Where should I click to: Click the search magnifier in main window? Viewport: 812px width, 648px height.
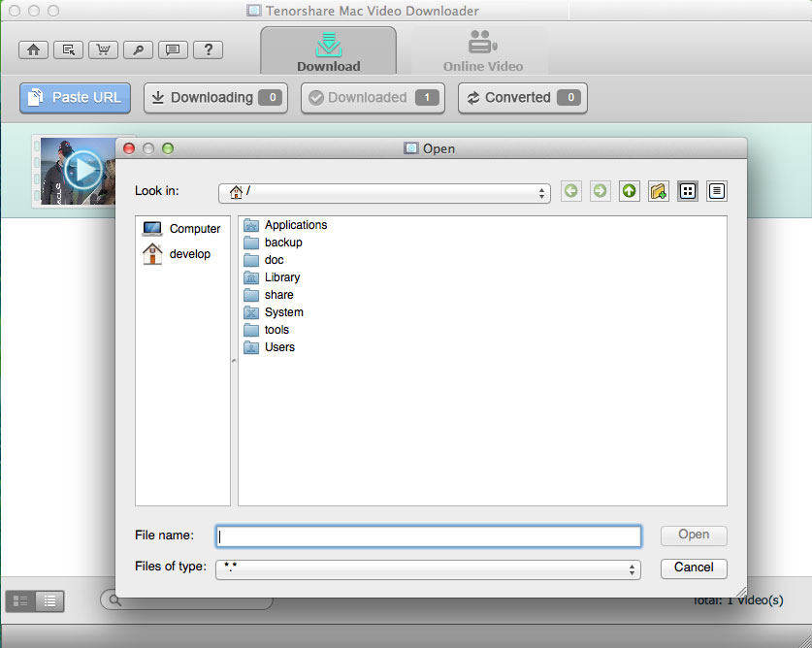[x=114, y=600]
